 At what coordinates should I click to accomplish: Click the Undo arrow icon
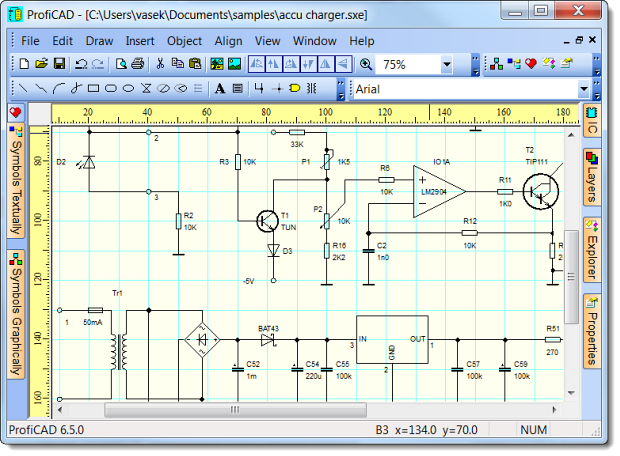click(81, 64)
